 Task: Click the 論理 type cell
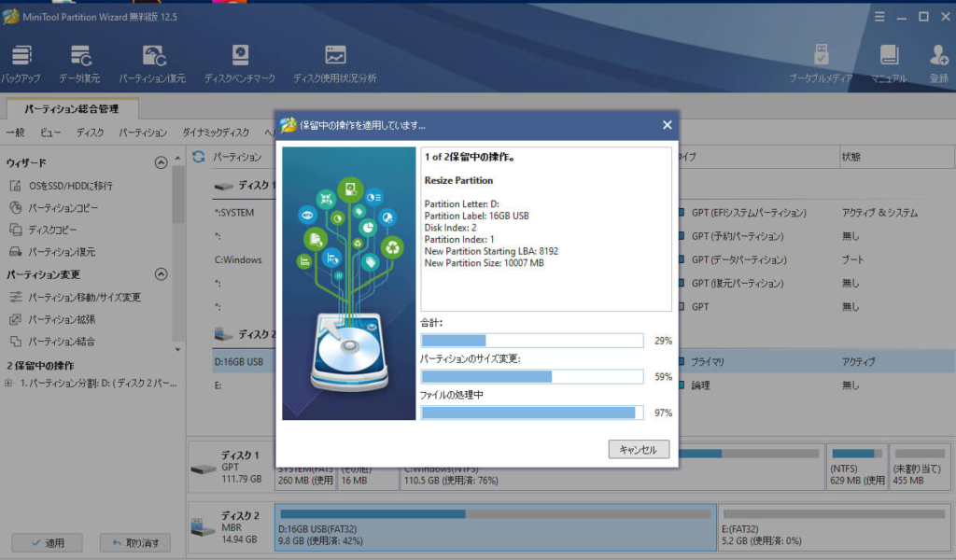pyautogui.click(x=700, y=385)
